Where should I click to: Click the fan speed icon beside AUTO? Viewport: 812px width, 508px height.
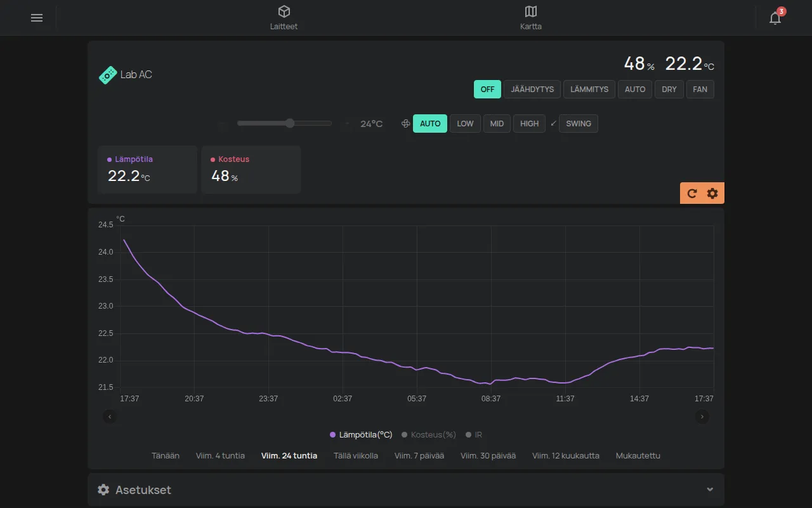coord(406,124)
